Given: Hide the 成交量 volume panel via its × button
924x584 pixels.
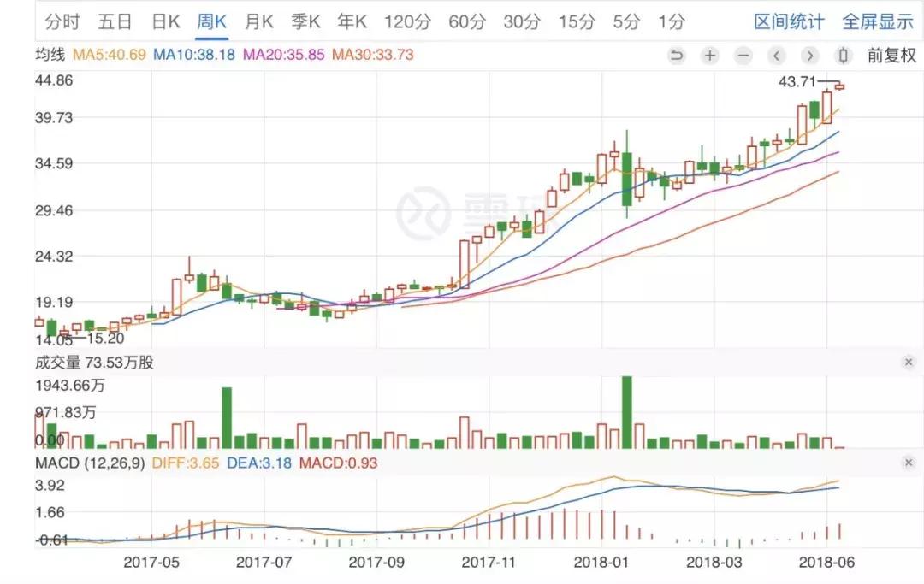Looking at the screenshot, I should pyautogui.click(x=909, y=362).
